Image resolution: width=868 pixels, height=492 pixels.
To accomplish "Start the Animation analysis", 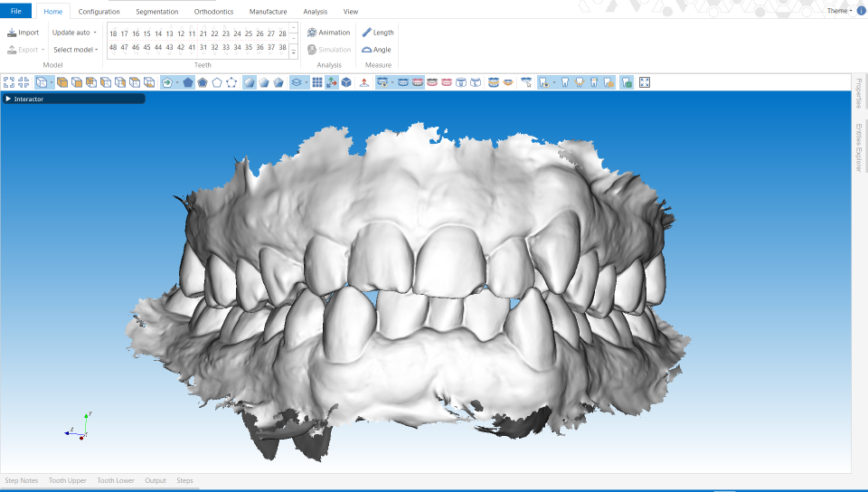I will pyautogui.click(x=328, y=33).
